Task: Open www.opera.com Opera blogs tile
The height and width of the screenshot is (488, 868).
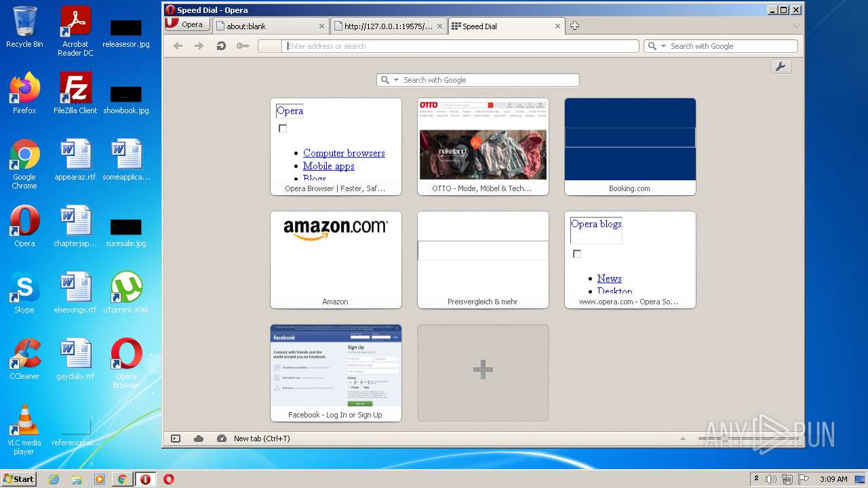Action: (630, 260)
